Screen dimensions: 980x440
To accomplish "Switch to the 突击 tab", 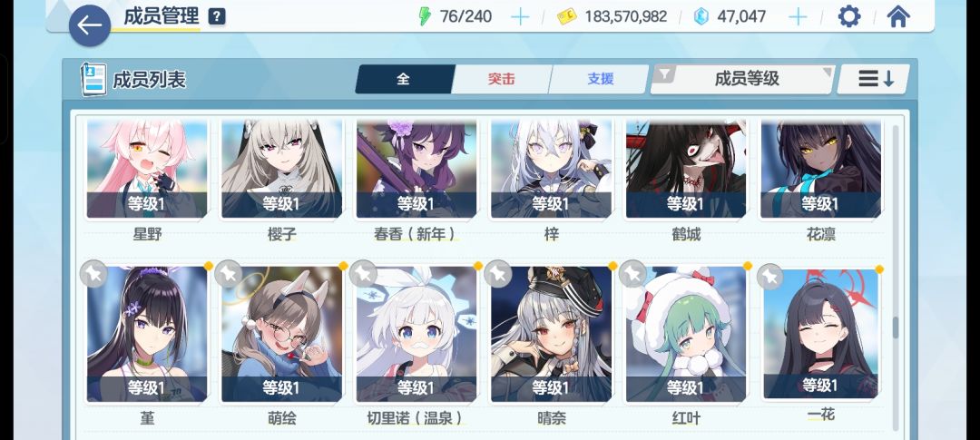I will pyautogui.click(x=501, y=79).
